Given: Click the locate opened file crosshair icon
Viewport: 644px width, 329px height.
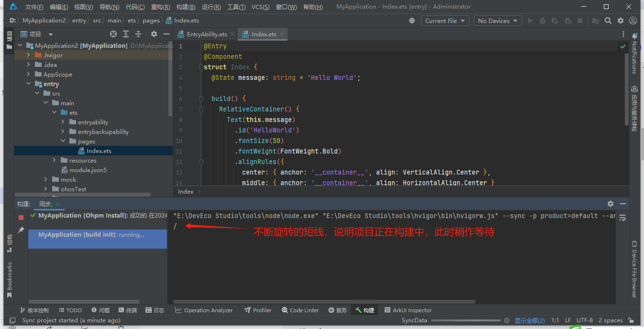Looking at the screenshot, I should tap(113, 34).
